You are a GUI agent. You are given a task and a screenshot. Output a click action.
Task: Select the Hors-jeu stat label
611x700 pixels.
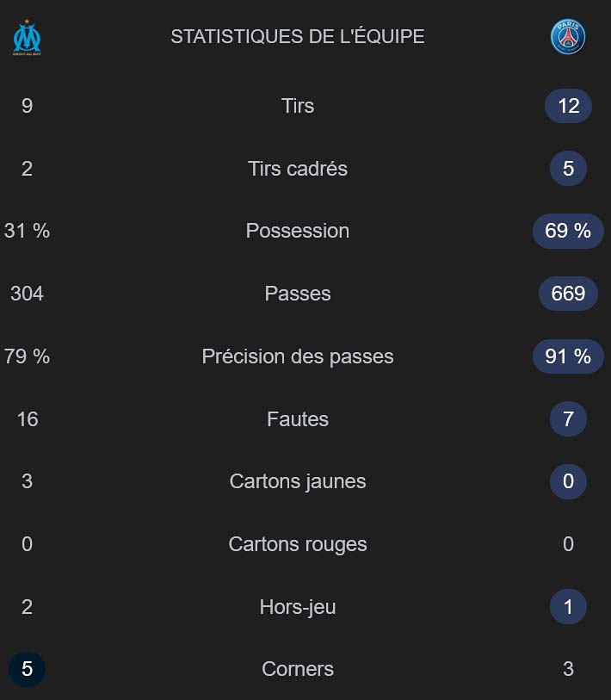click(x=298, y=607)
